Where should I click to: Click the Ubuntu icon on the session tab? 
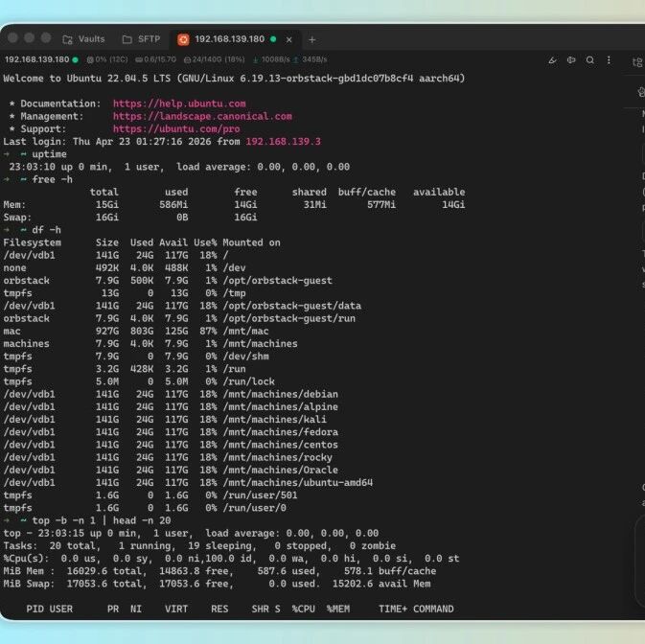pos(183,39)
